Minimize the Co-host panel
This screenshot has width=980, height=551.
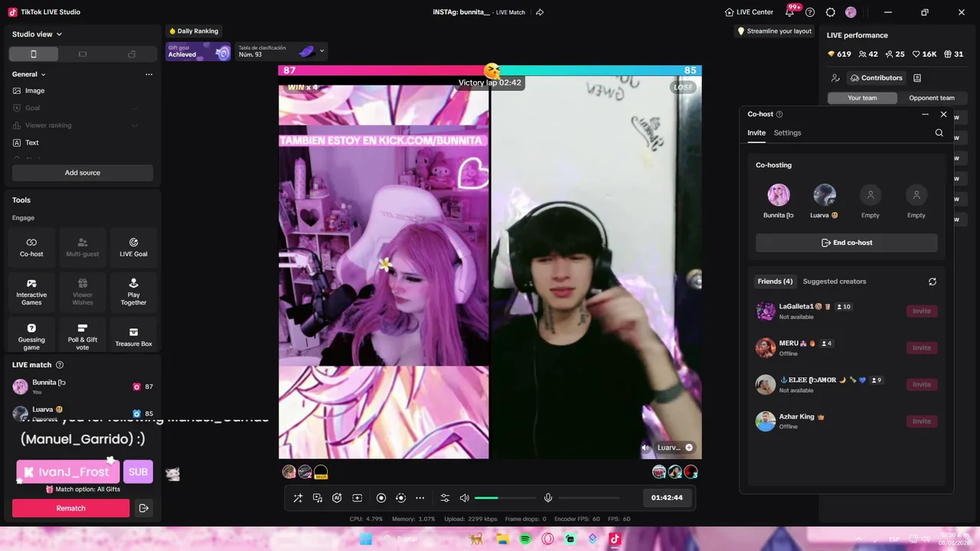click(x=925, y=114)
